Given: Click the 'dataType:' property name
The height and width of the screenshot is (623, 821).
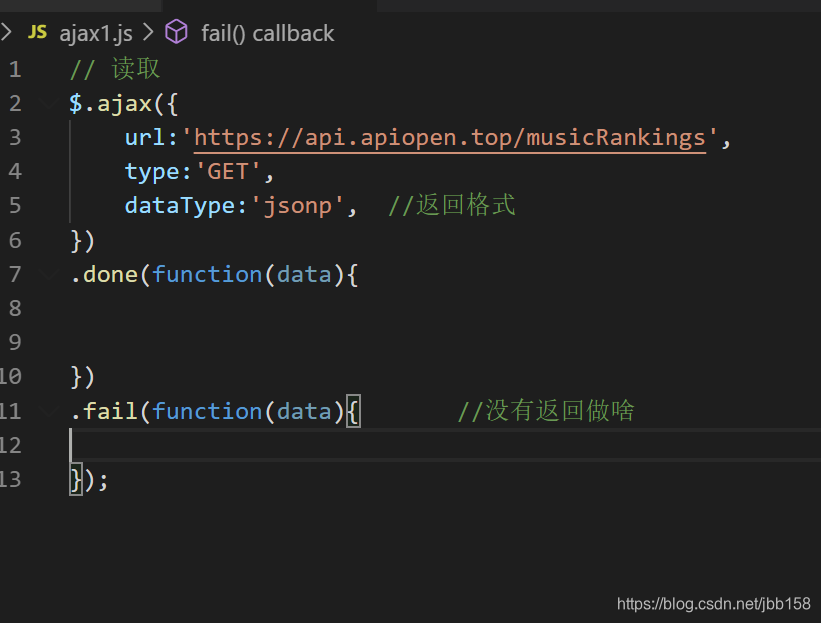Looking at the screenshot, I should [186, 206].
